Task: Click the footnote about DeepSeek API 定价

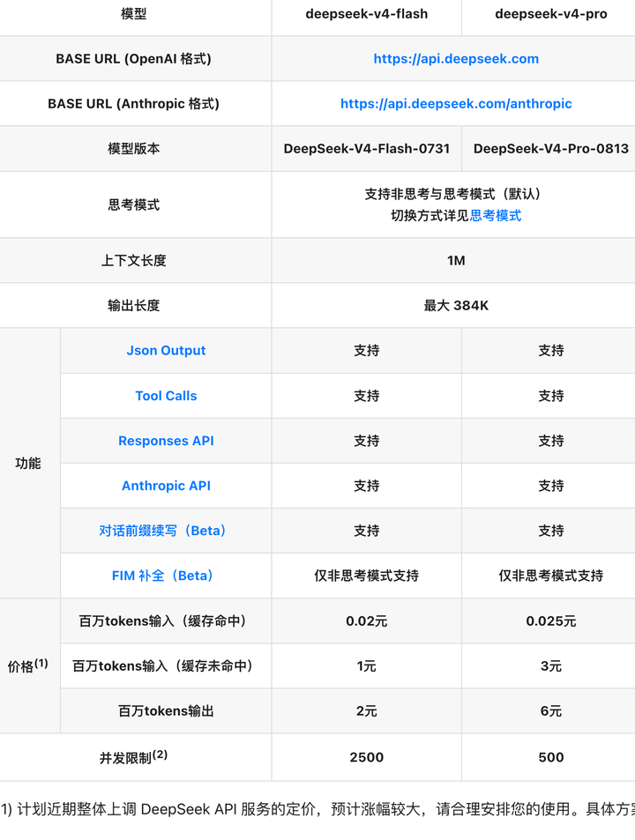Action: point(317,809)
